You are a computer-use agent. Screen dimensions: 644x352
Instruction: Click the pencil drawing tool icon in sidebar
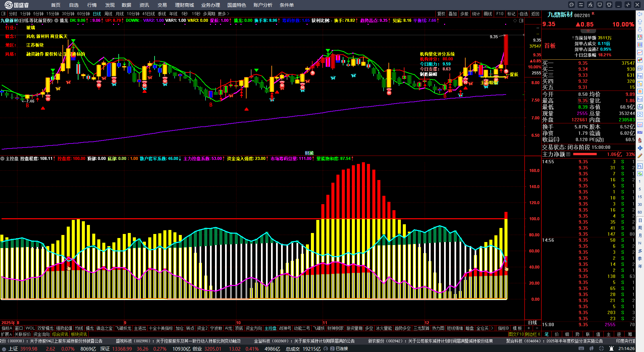(x=640, y=156)
